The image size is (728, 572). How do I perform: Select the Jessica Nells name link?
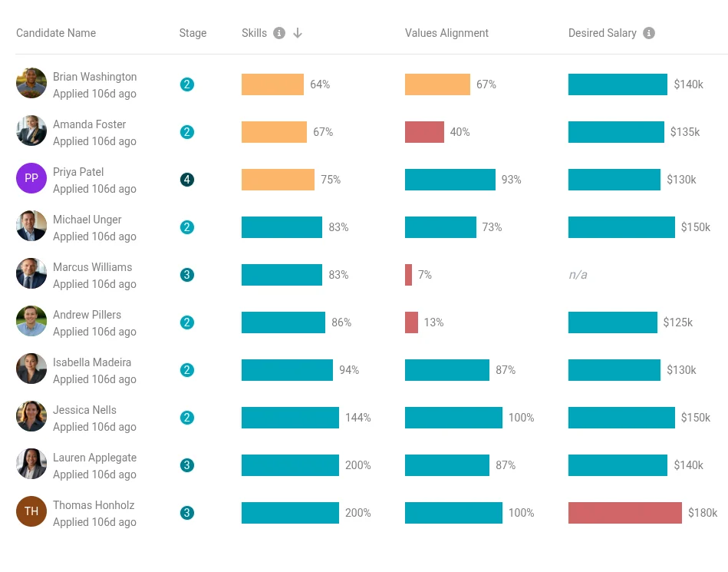coord(84,410)
